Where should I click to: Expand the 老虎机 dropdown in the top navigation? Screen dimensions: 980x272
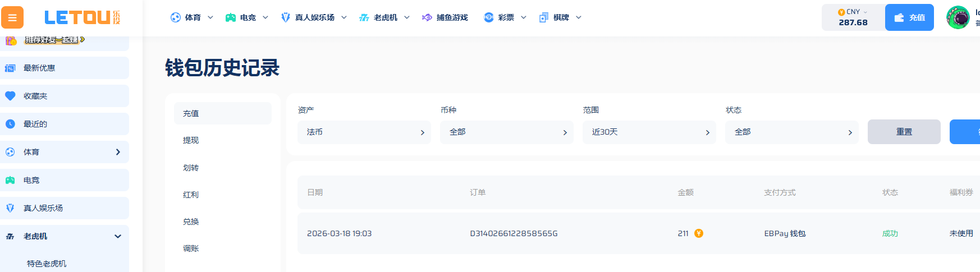coord(407,17)
